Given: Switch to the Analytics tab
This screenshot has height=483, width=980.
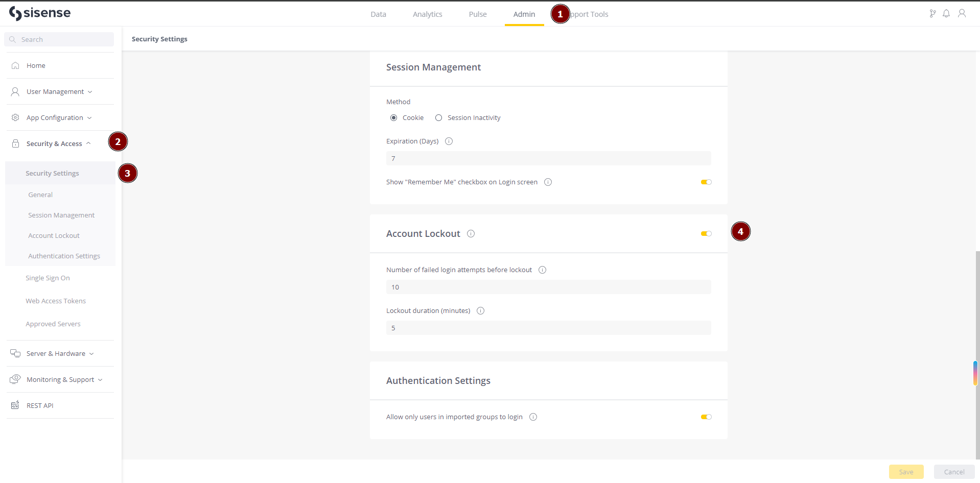Looking at the screenshot, I should [427, 14].
